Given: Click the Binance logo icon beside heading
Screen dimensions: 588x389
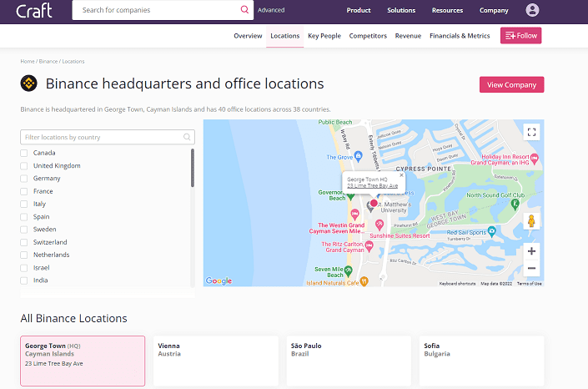Looking at the screenshot, I should [x=29, y=83].
